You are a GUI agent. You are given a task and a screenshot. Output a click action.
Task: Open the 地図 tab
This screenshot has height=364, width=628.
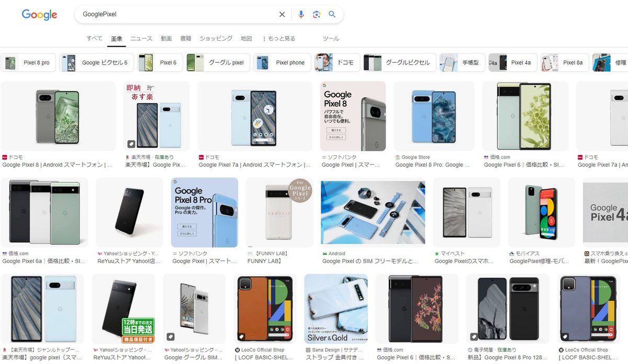tap(246, 39)
